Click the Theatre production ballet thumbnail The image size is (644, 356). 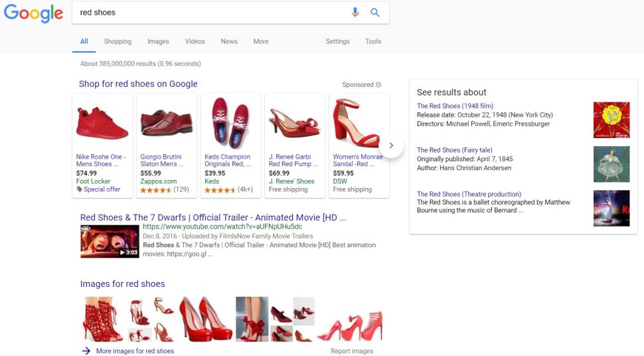[611, 208]
